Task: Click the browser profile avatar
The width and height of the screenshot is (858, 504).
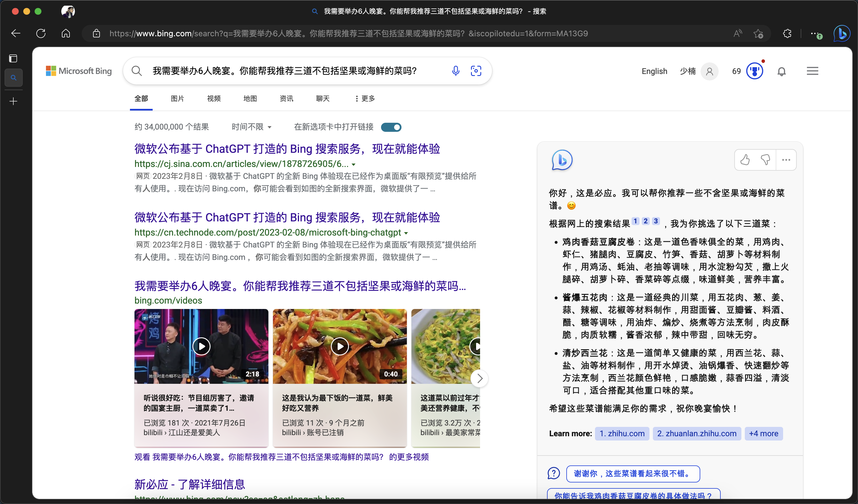Action: pyautogui.click(x=68, y=11)
